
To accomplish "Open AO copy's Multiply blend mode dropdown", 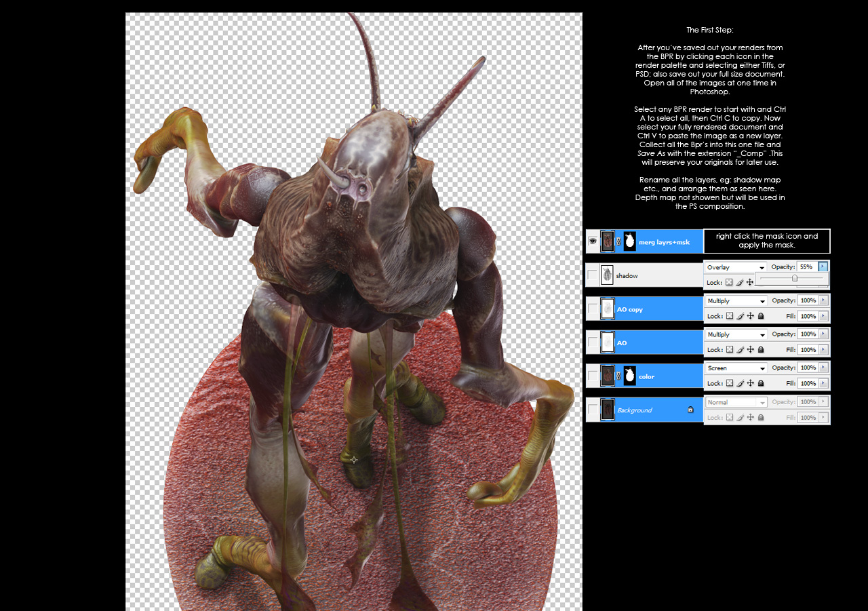I will click(x=736, y=300).
